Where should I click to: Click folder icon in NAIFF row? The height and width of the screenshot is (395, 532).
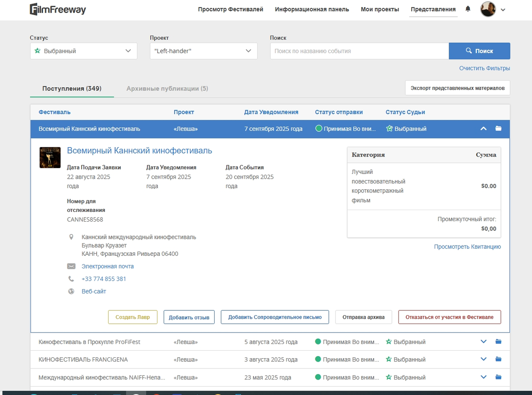[x=498, y=377]
